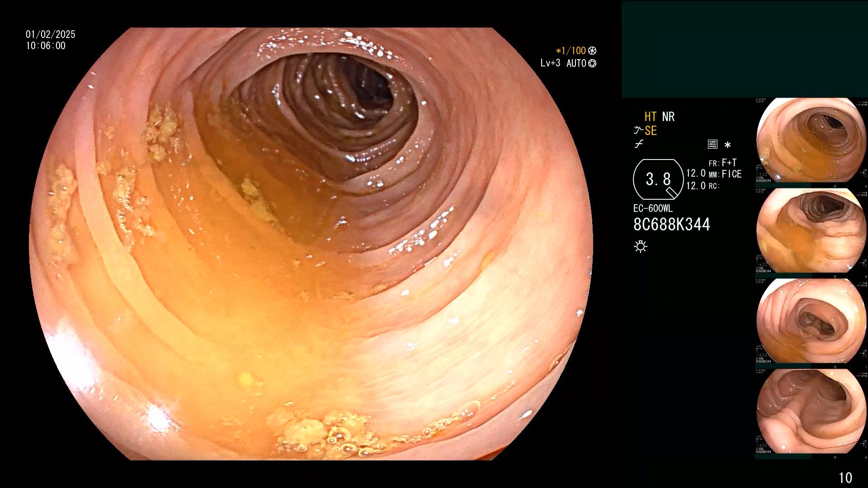Click the "NR" noise reduction indicator
This screenshot has height=488, width=868.
pos(668,117)
